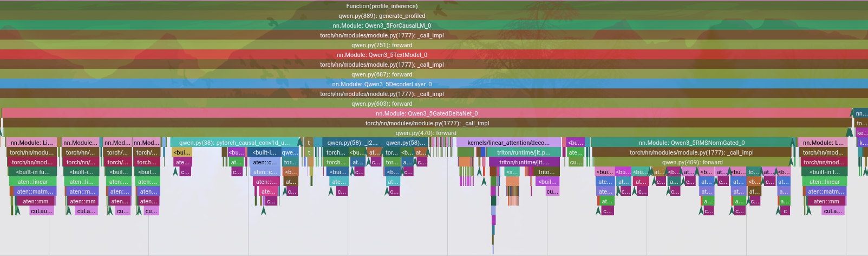Select nn.Module: Qwen3_5ForCausalLM_0 slice
868x256 pixels.
click(434, 25)
